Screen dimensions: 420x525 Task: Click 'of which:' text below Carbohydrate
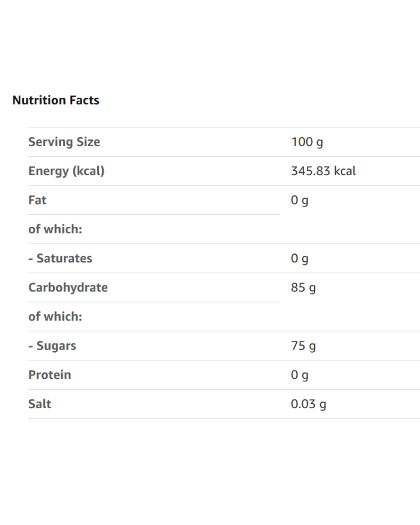point(55,317)
